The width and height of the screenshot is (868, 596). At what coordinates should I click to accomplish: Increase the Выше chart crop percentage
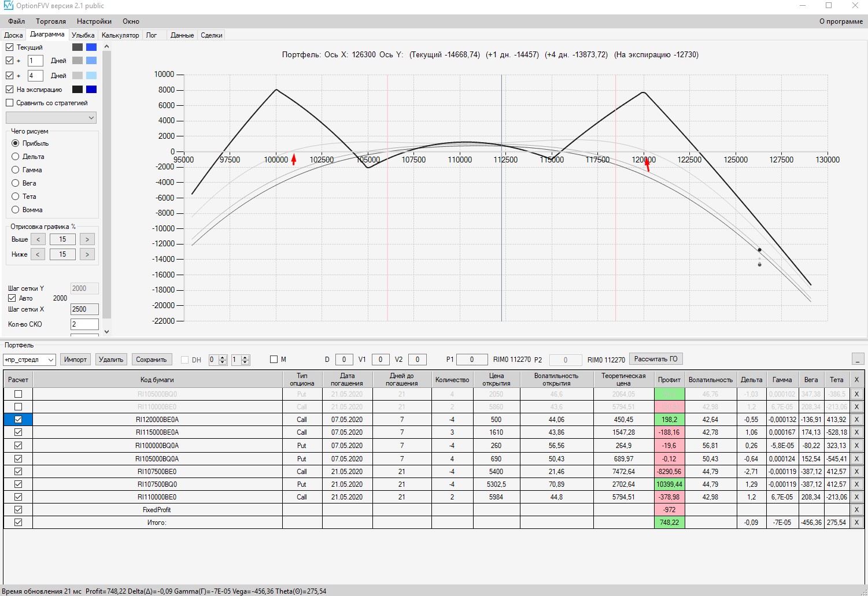87,239
